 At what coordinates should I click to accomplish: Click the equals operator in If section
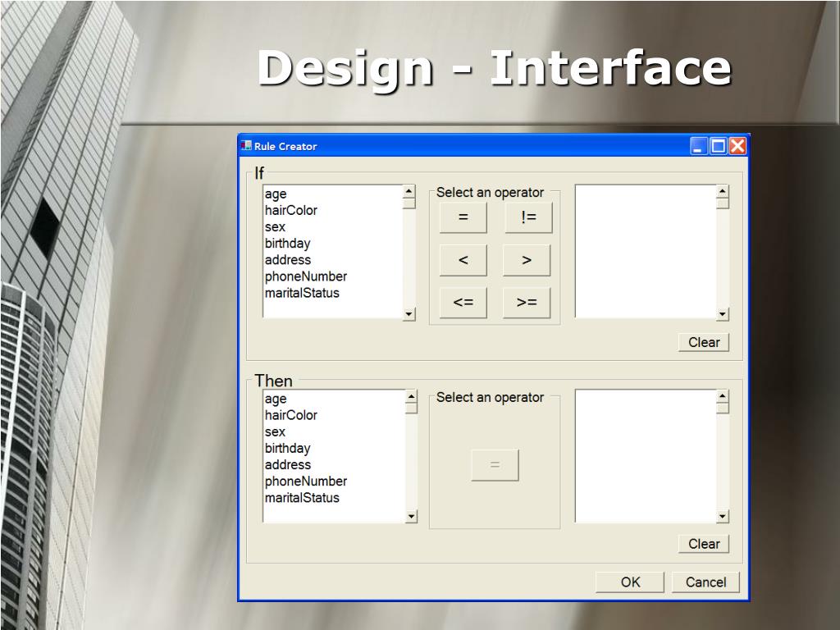point(463,217)
